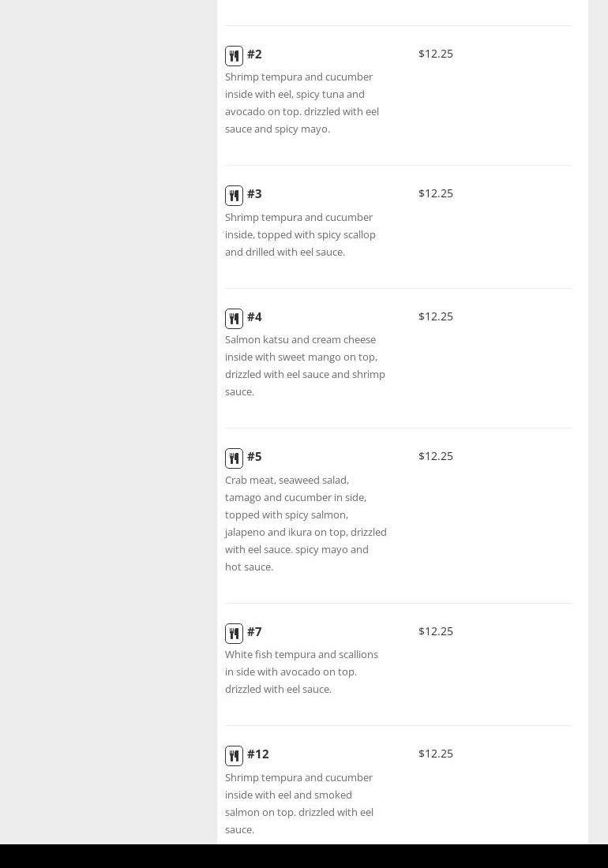Click the $12.25 price for #12

[x=436, y=754]
